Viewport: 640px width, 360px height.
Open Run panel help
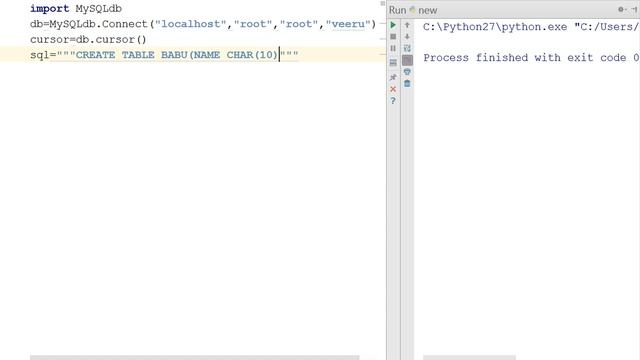[x=393, y=101]
